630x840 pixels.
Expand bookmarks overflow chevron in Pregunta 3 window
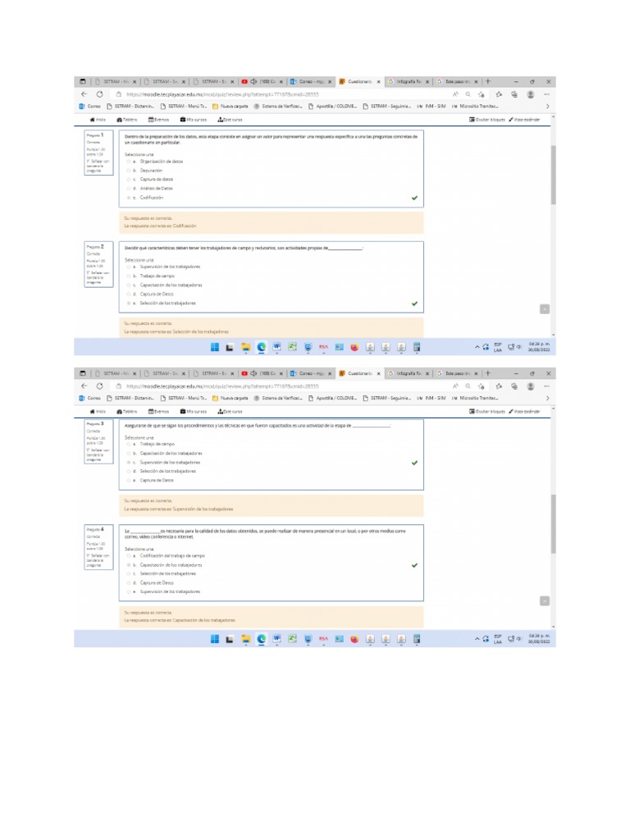tap(547, 398)
